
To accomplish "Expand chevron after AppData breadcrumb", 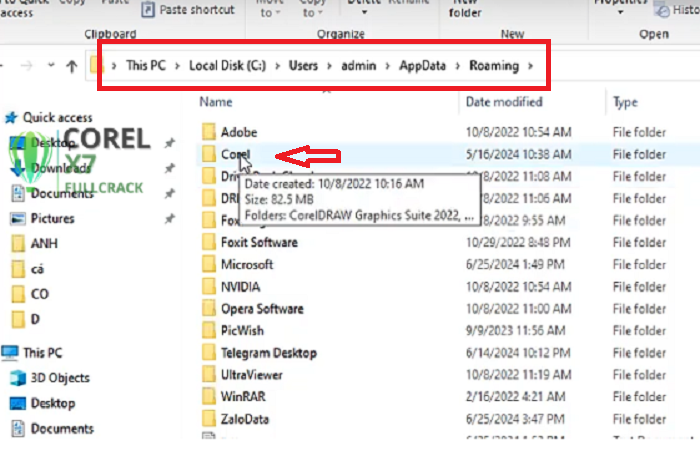I will coord(458,66).
